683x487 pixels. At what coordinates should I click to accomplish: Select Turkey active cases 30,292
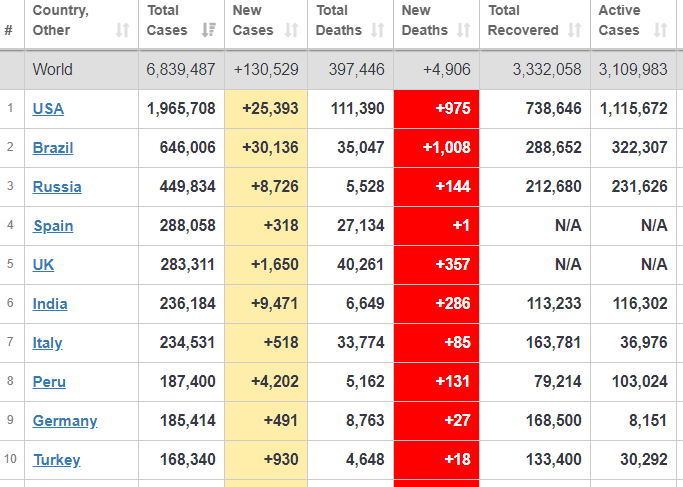point(644,460)
